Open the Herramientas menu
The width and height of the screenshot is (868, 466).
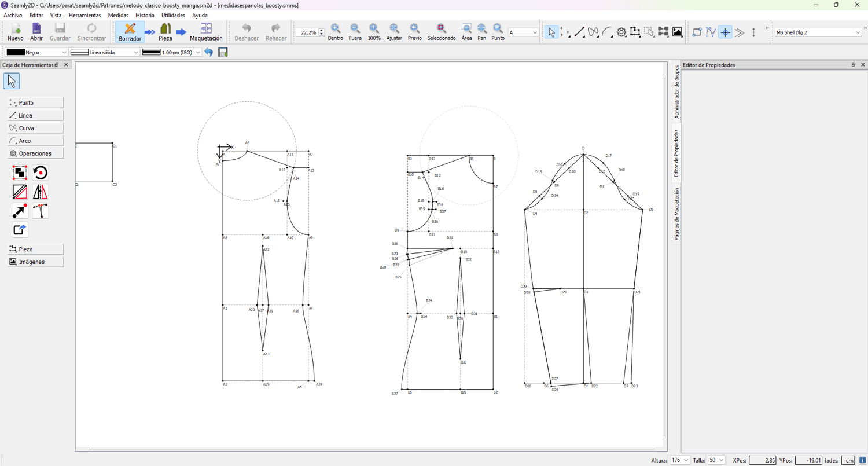pyautogui.click(x=84, y=15)
